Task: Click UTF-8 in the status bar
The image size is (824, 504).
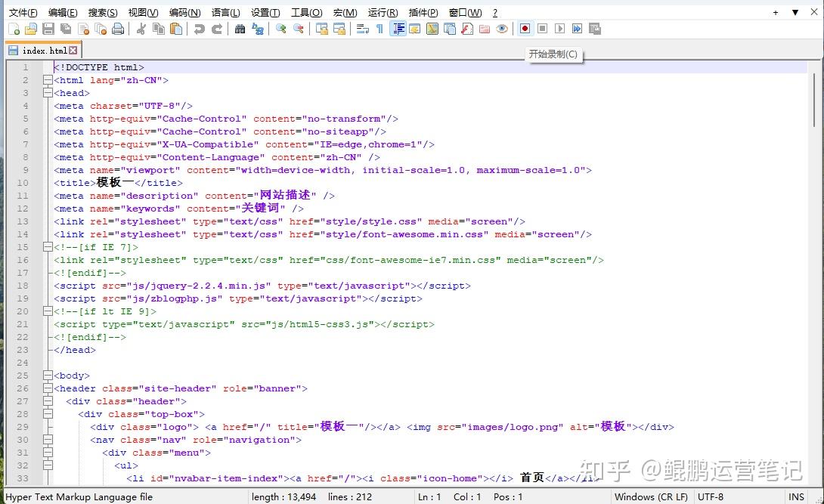Action: (711, 496)
